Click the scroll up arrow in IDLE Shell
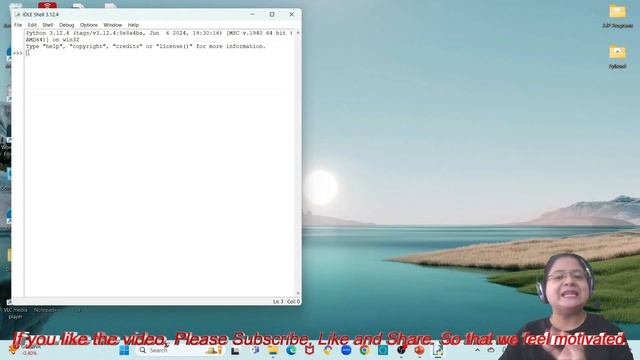Viewport: 640px width, 360px height. 298,33
